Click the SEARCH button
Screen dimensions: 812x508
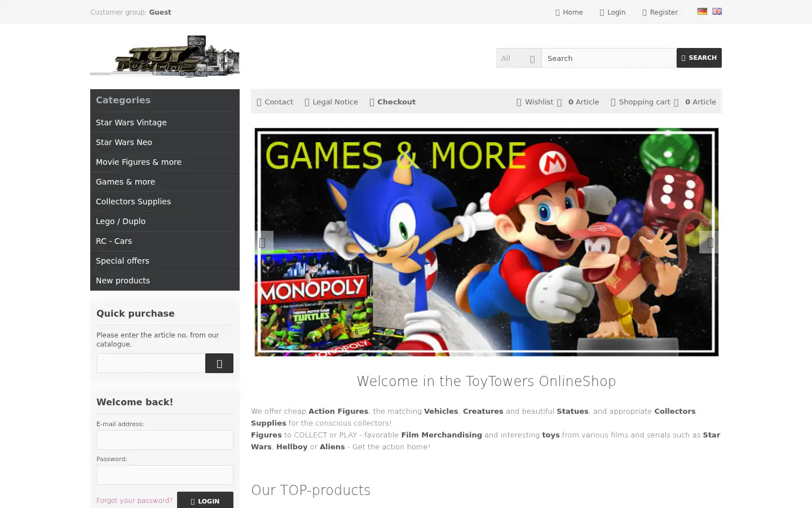(x=699, y=58)
